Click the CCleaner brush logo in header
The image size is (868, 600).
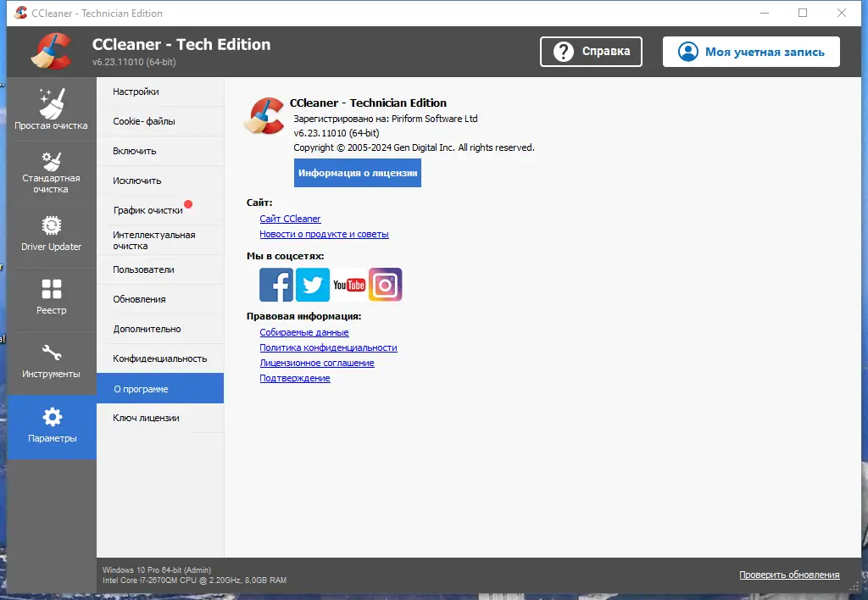[x=48, y=51]
